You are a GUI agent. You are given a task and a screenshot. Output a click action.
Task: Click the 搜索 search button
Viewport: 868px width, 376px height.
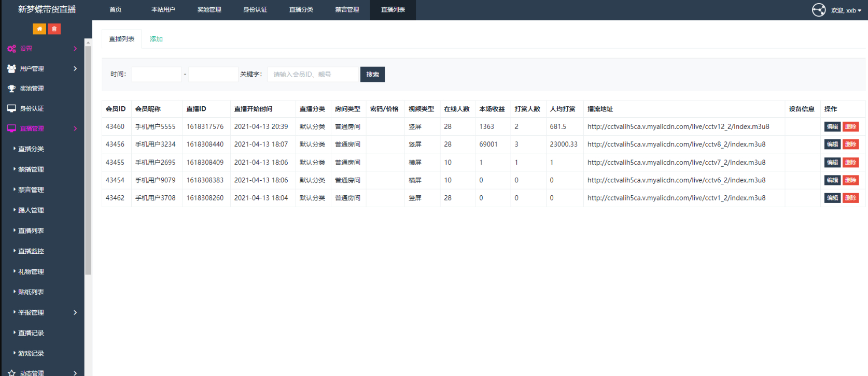[372, 75]
